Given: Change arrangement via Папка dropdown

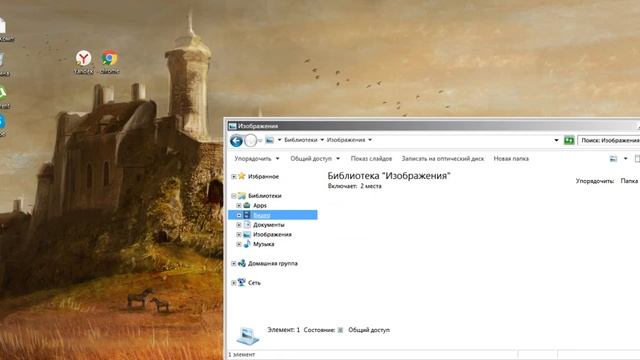Looking at the screenshot, I should click(629, 181).
